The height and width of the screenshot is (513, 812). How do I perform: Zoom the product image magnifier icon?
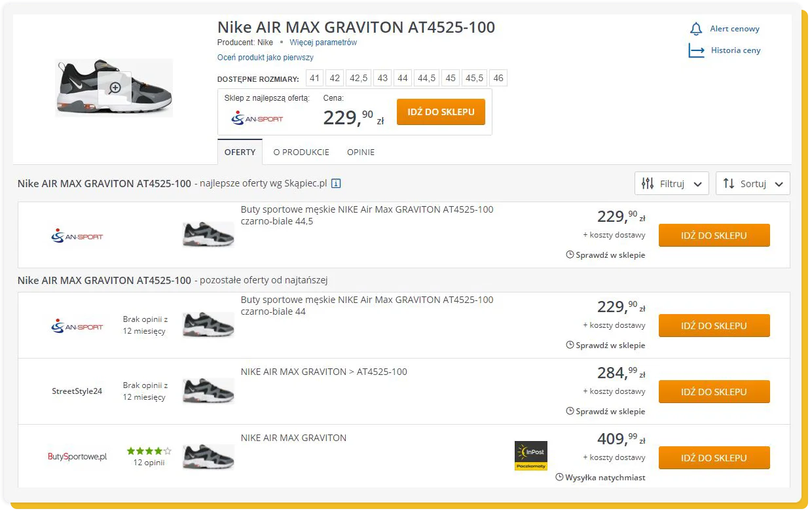(x=115, y=88)
